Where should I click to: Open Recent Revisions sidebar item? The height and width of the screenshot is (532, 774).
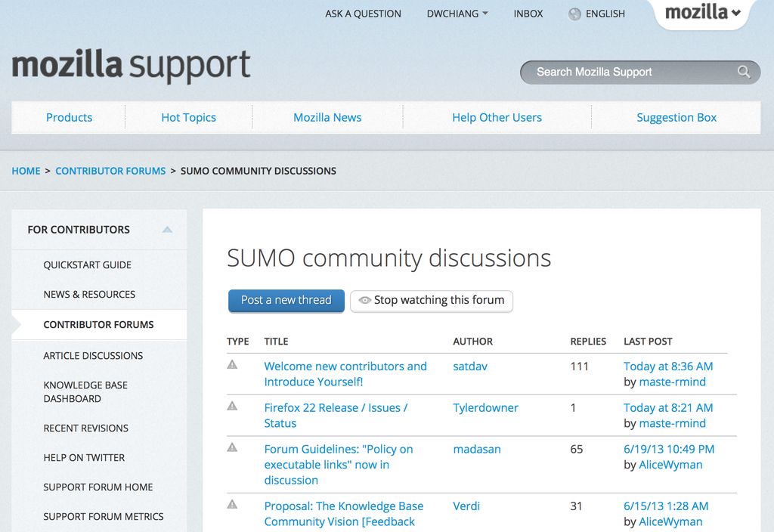[86, 428]
